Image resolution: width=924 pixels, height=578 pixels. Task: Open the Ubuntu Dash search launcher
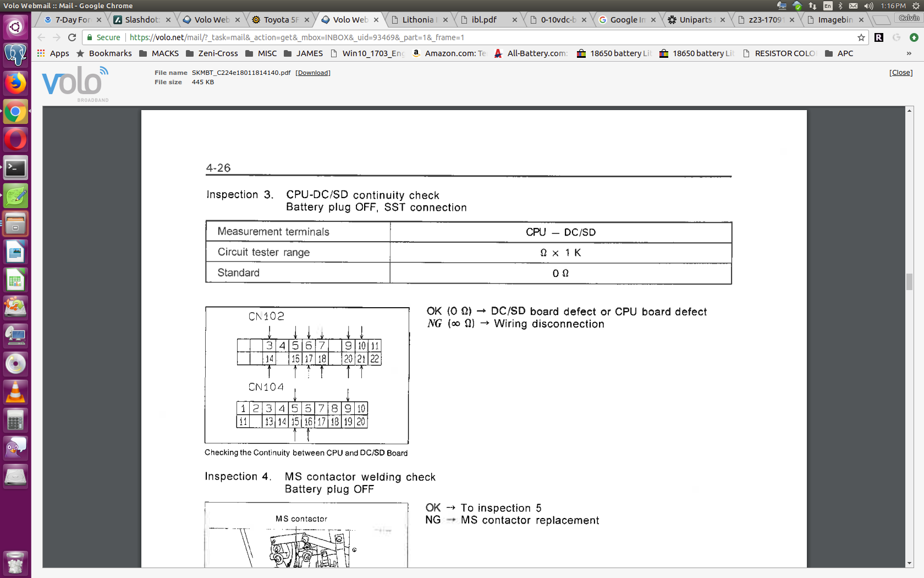(15, 26)
